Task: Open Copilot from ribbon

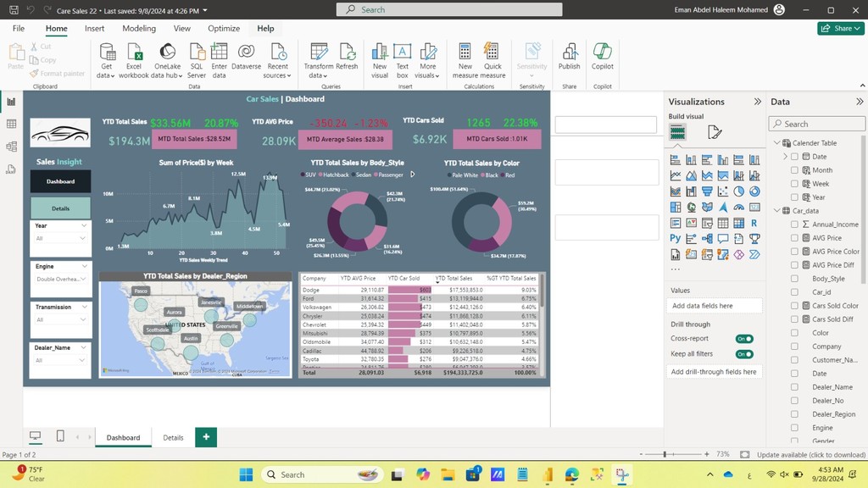Action: tap(603, 57)
